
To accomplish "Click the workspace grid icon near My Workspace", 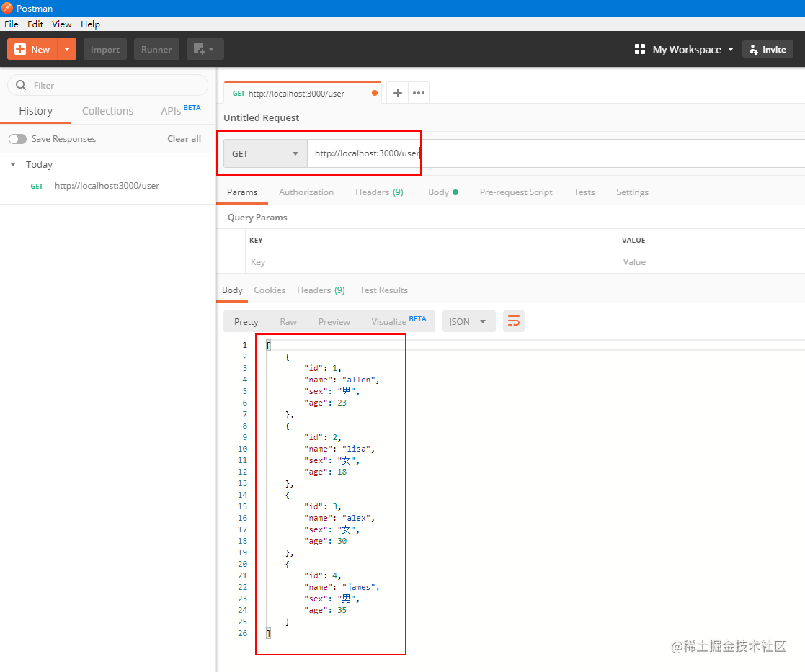I will [x=639, y=49].
